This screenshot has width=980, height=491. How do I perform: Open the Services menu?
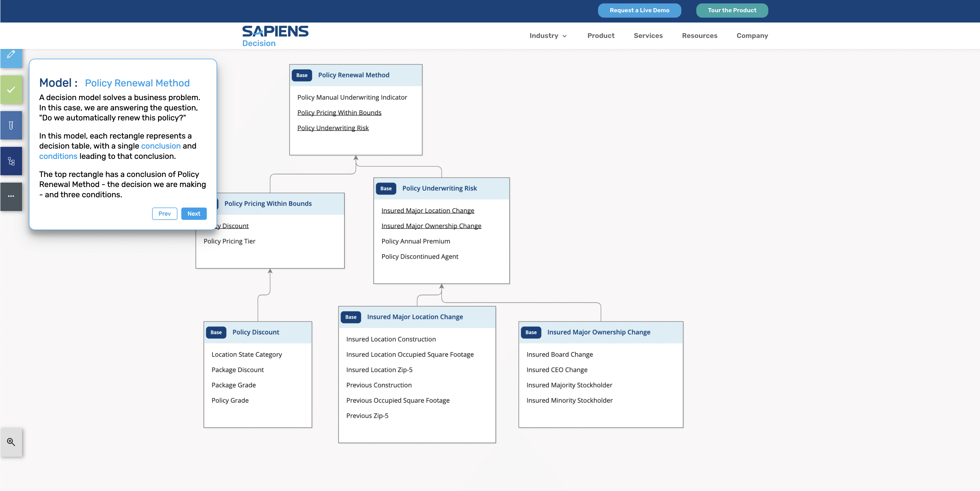coord(648,36)
